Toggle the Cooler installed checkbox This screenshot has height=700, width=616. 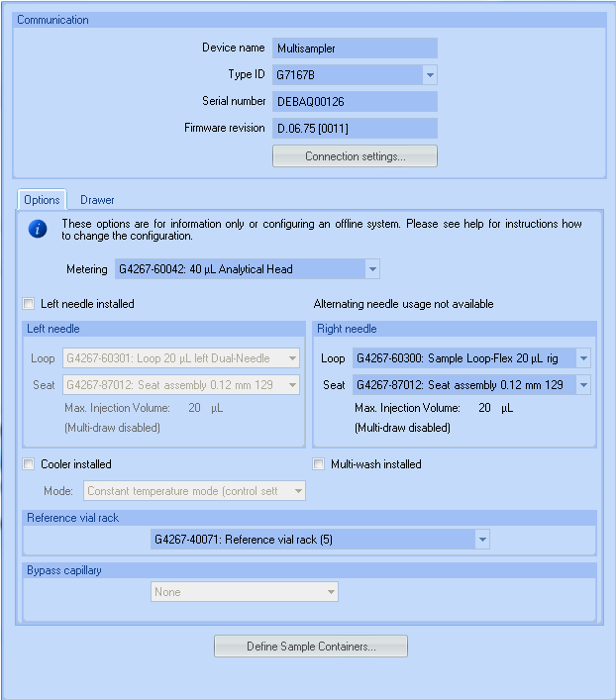29,464
